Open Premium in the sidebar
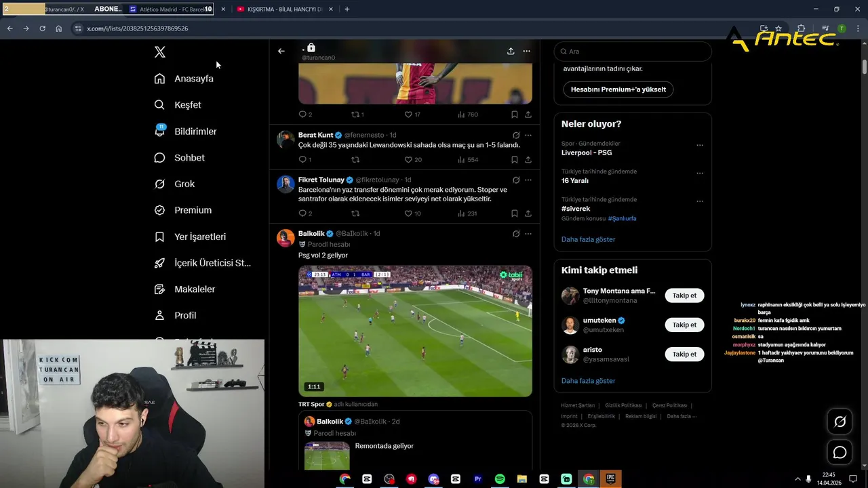The image size is (868, 488). tap(182, 210)
